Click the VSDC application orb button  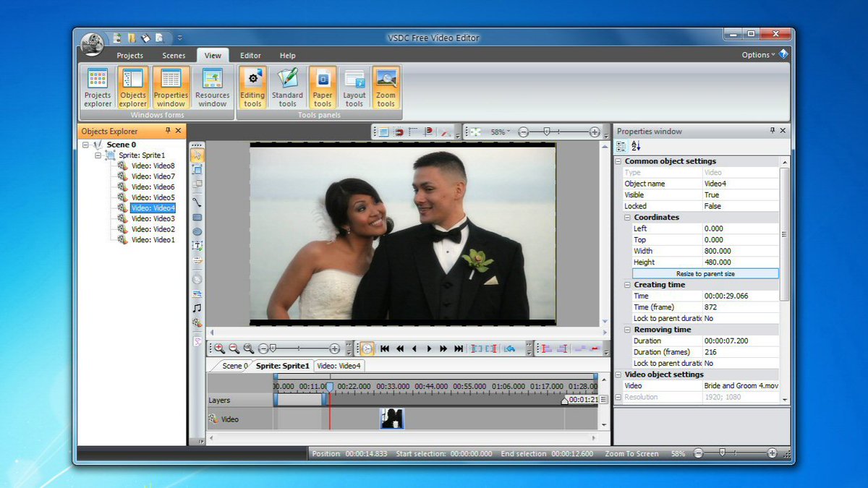[x=92, y=43]
